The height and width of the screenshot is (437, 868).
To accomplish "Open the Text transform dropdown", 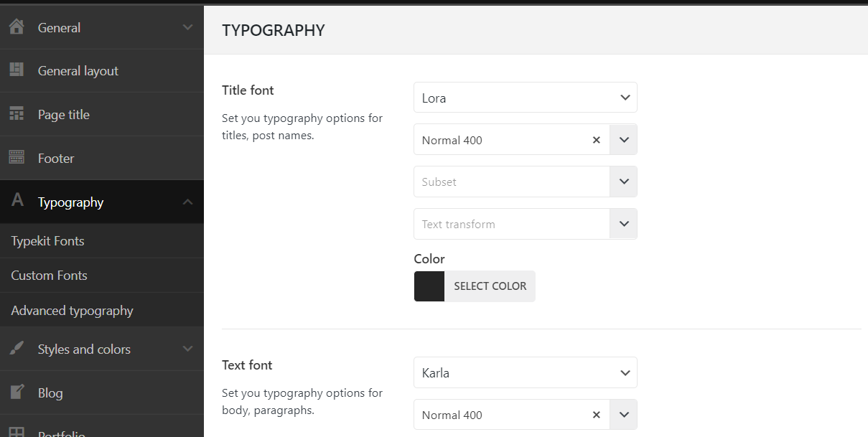I will [623, 224].
